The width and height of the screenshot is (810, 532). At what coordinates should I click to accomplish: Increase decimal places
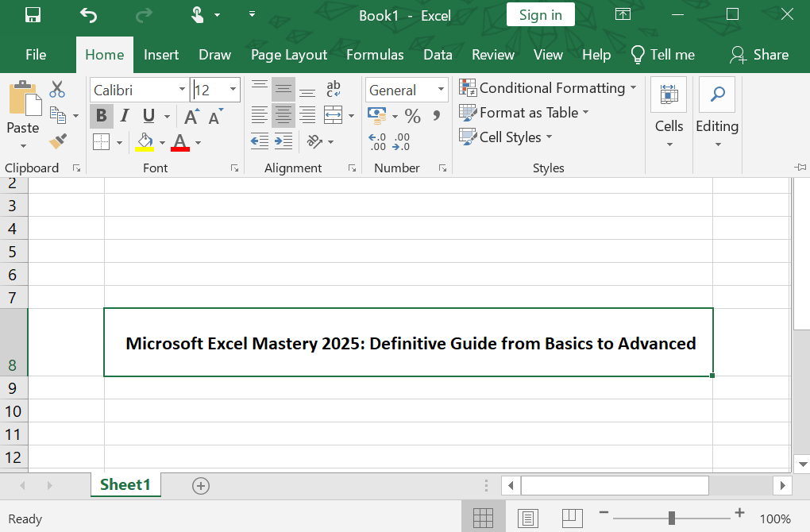point(377,141)
